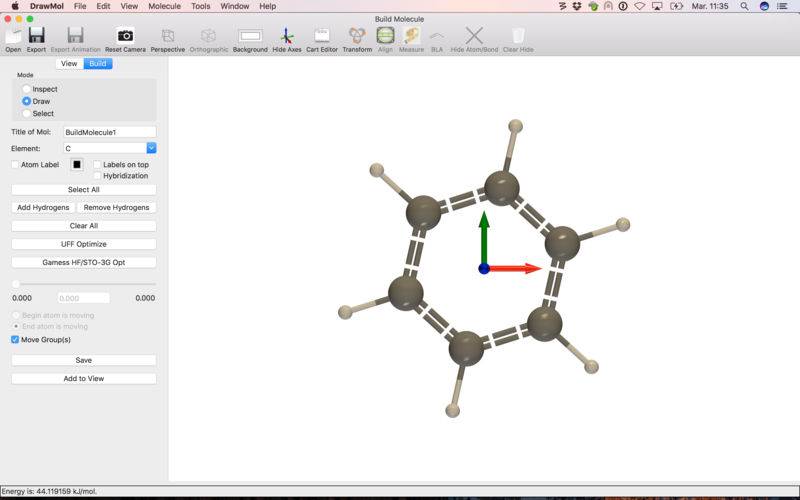Reset the camera with the camera icon
The image size is (800, 500).
click(125, 36)
